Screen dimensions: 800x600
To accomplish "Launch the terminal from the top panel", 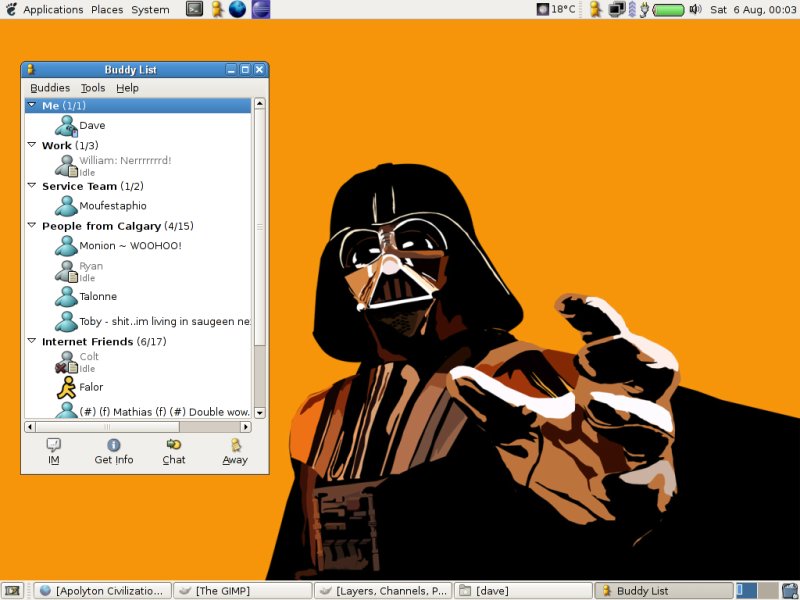I will pyautogui.click(x=194, y=9).
